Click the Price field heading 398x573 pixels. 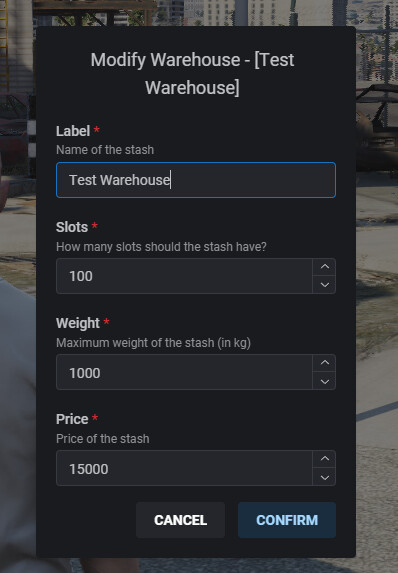[72, 419]
